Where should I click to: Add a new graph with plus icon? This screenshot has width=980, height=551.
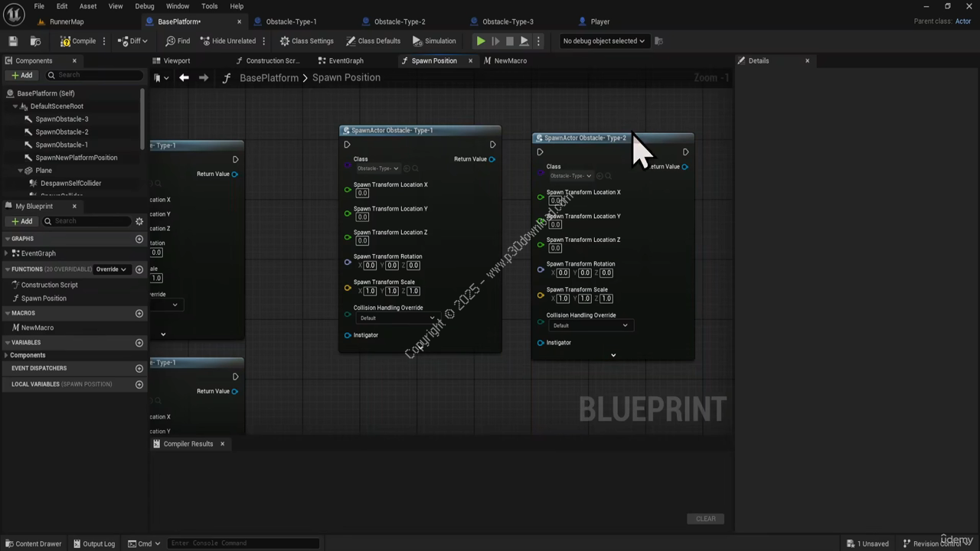click(139, 239)
